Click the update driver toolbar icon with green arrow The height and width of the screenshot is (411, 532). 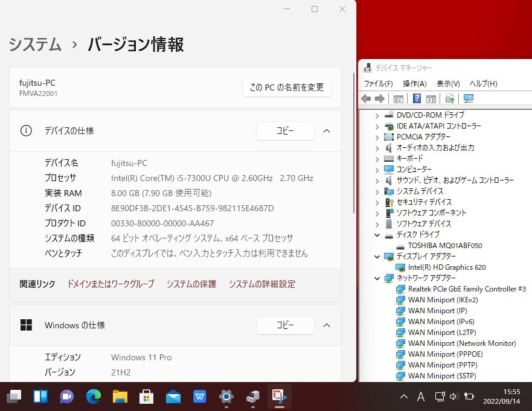coord(449,99)
